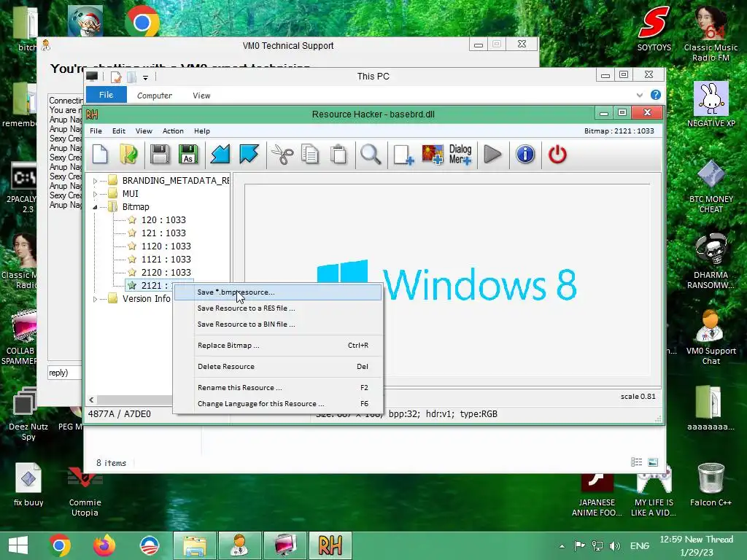747x560 pixels.
Task: Open Firefox from the taskbar
Action: tap(104, 545)
